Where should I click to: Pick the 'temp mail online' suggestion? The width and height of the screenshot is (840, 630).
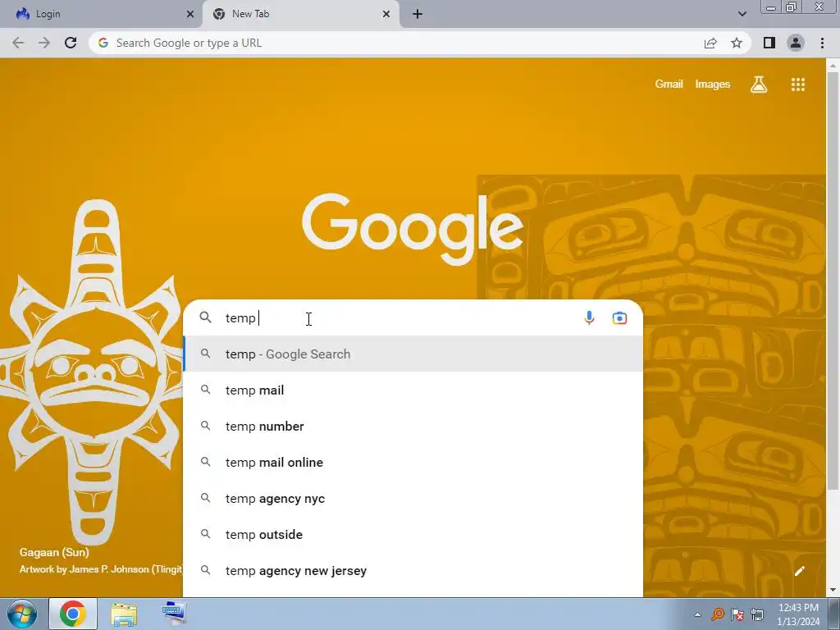coord(413,463)
